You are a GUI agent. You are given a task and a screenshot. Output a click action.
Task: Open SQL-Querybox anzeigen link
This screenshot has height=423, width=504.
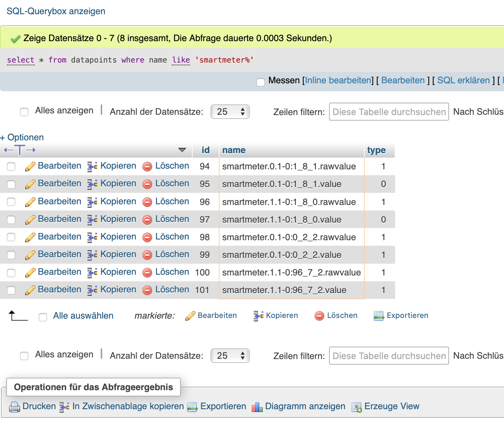56,11
